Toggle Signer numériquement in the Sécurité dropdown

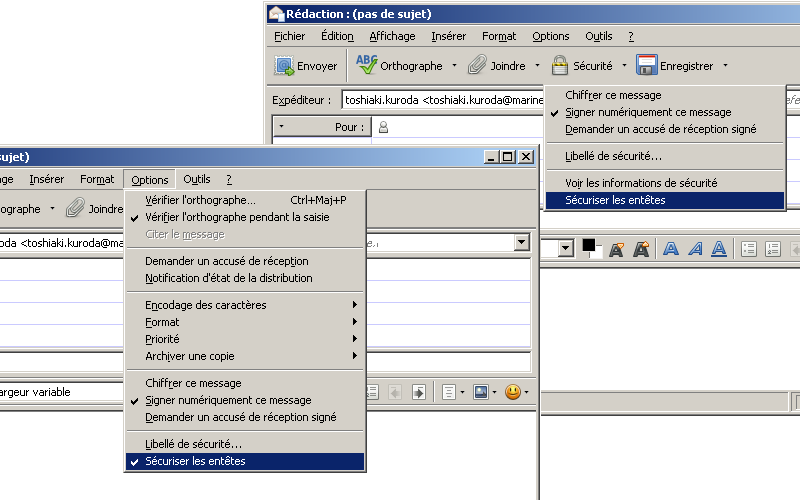(647, 113)
